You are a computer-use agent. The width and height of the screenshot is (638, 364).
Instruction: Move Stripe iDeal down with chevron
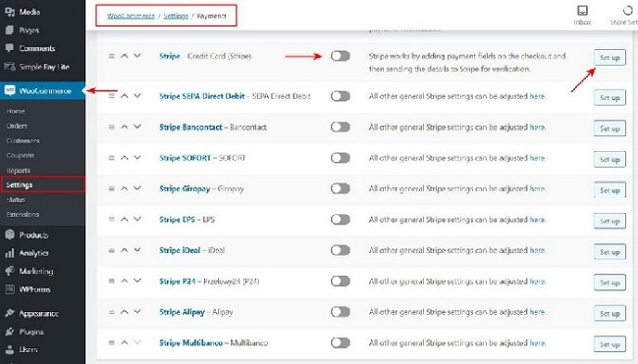point(137,250)
